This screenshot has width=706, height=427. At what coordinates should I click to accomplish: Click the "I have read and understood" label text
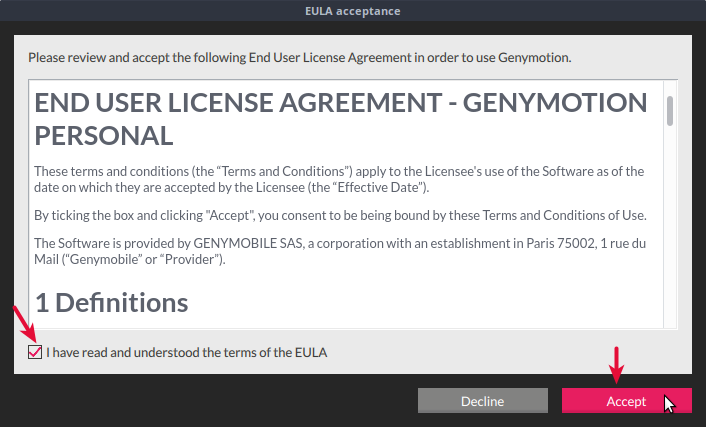click(x=187, y=352)
